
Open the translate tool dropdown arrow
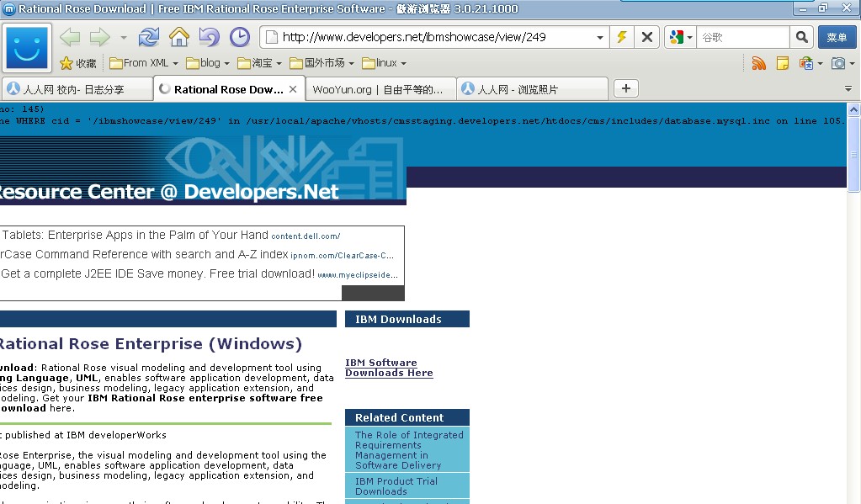pos(820,64)
